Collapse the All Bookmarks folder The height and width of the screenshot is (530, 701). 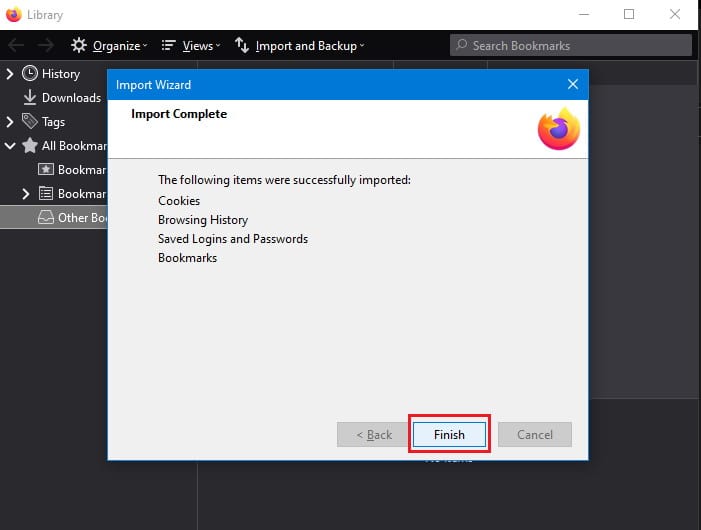[10, 146]
